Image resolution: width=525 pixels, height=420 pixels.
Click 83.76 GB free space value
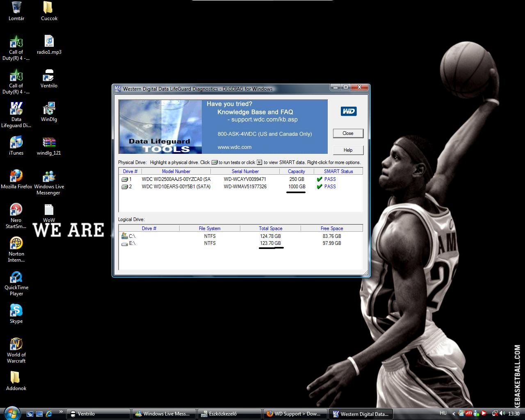(332, 236)
